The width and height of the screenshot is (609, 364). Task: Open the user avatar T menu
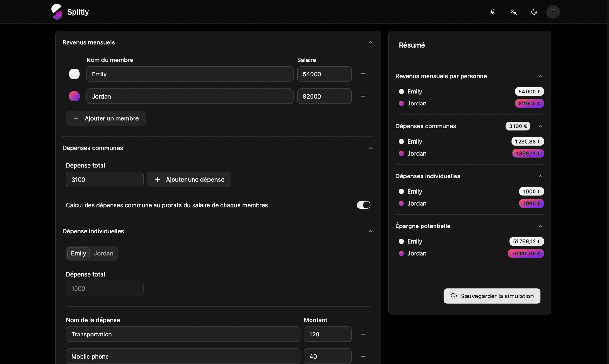pos(553,12)
